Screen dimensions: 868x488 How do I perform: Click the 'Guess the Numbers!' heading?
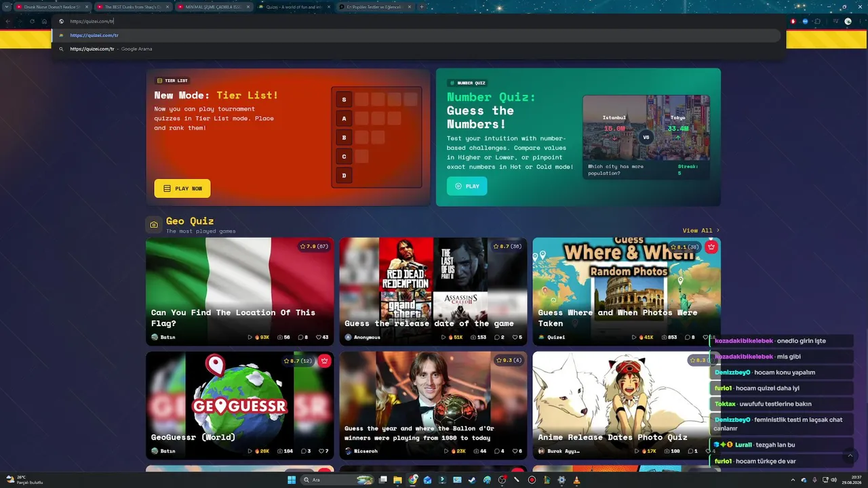480,117
